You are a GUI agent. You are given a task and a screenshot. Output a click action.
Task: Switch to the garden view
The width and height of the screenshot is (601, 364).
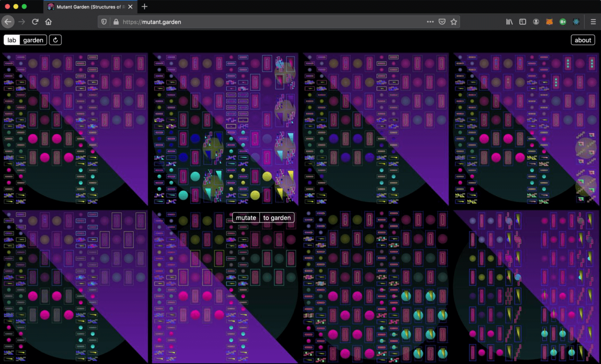tap(33, 40)
